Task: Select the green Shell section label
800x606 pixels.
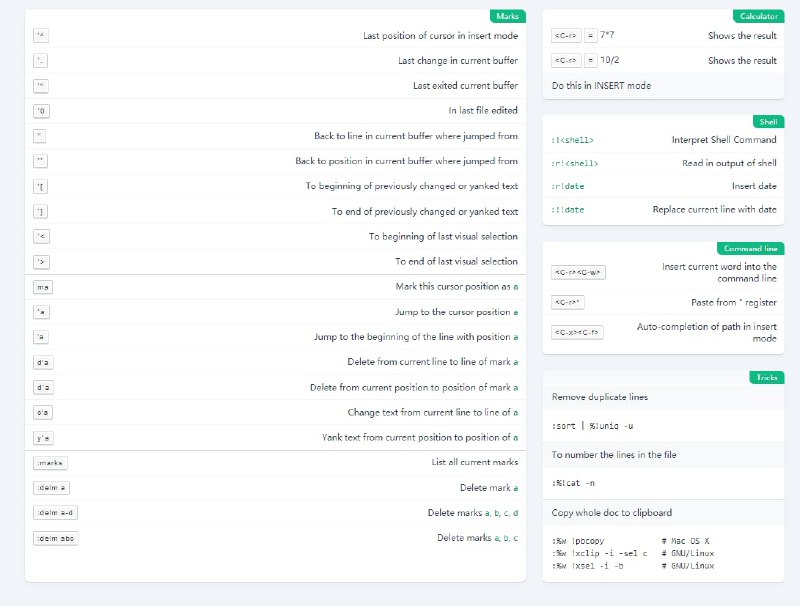Action: (768, 121)
